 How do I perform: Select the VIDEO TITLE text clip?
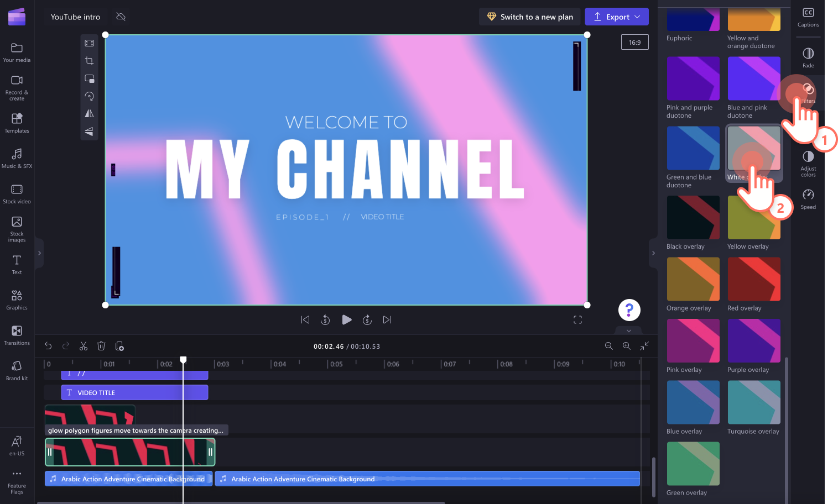pyautogui.click(x=134, y=392)
